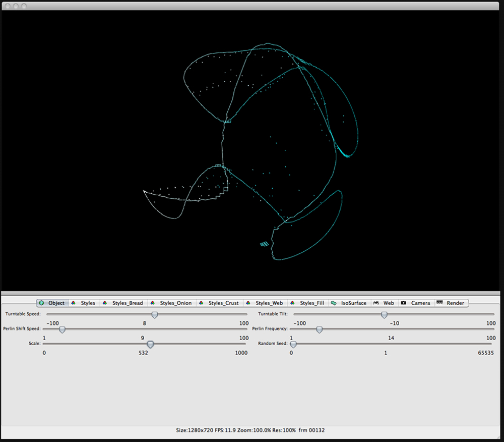This screenshot has width=504, height=442.
Task: Switch to the Object tab
Action: pos(52,303)
